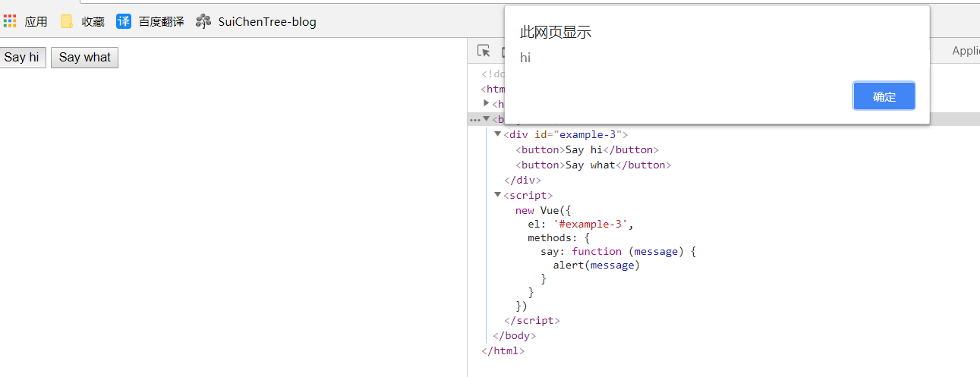
Task: Click the 确定 button in the alert
Action: 884,96
